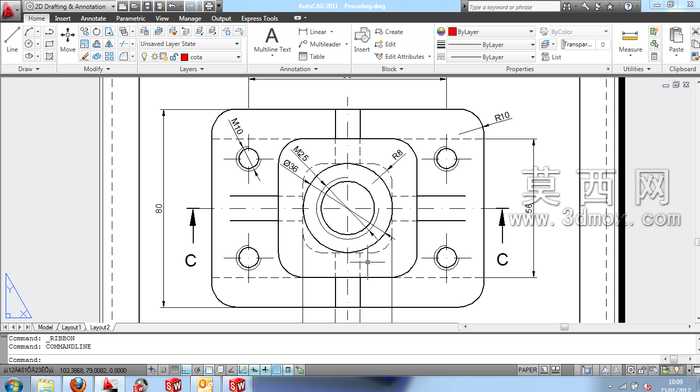
Task: Switch to the Insert ribbon tab
Action: 62,18
